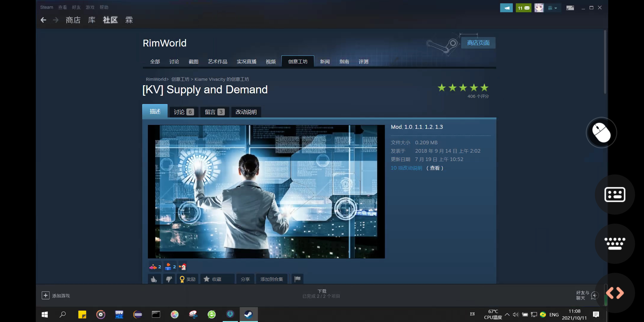This screenshot has height=322, width=644.
Task: Click the orange angle-brackets overlay button
Action: point(615,293)
